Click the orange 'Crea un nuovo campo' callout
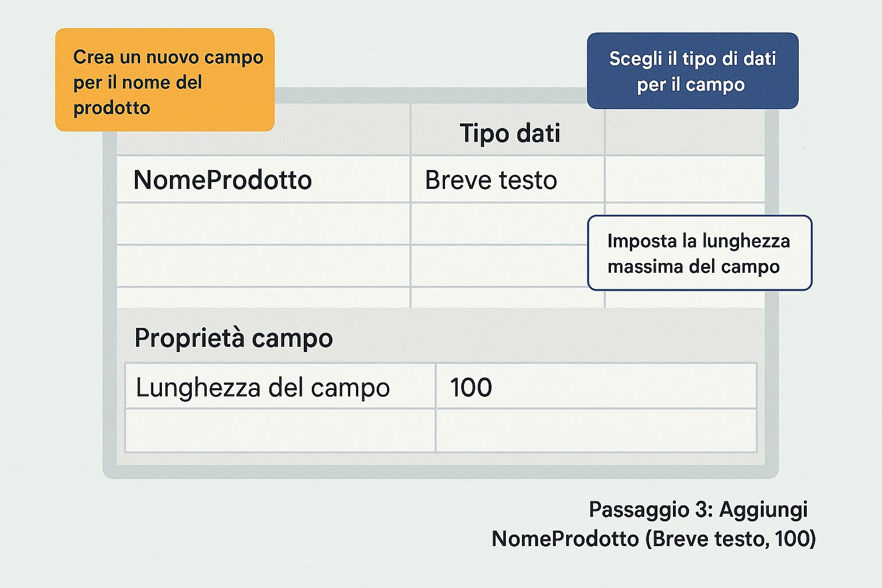This screenshot has width=882, height=588. point(165,80)
